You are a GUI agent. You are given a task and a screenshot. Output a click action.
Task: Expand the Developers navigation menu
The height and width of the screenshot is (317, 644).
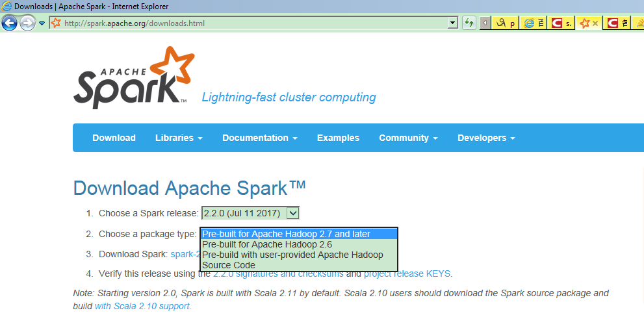(x=486, y=138)
